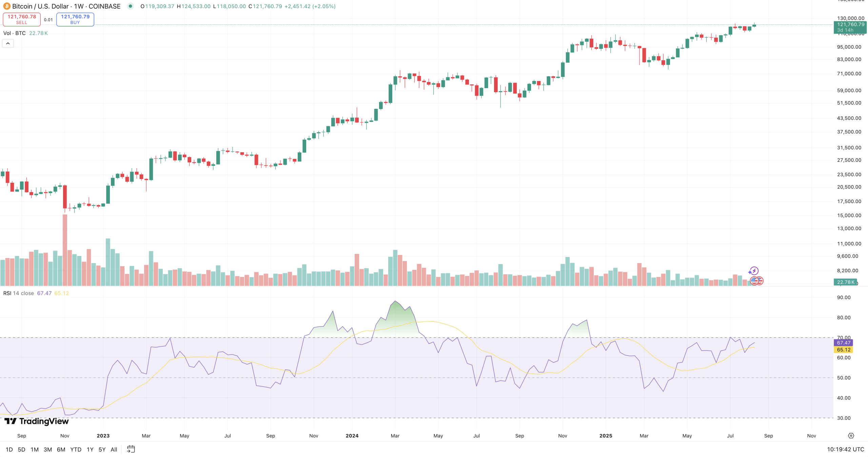Select the YTD time range

coord(76,450)
